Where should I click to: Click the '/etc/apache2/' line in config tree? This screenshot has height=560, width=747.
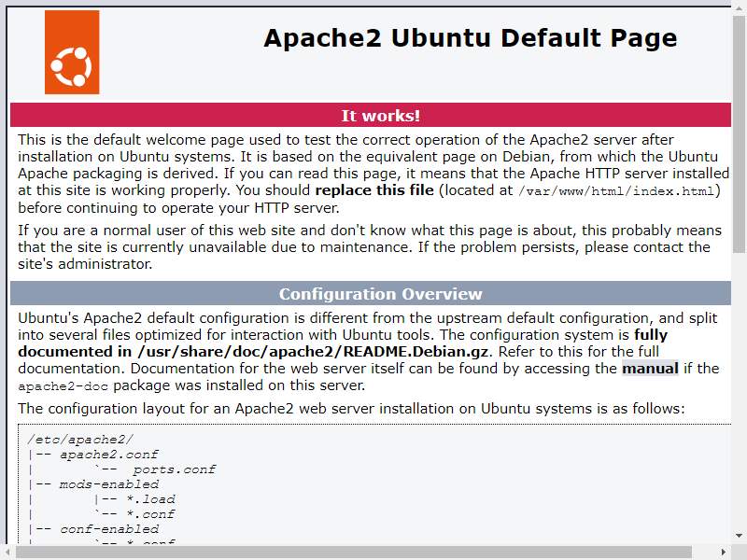click(80, 439)
